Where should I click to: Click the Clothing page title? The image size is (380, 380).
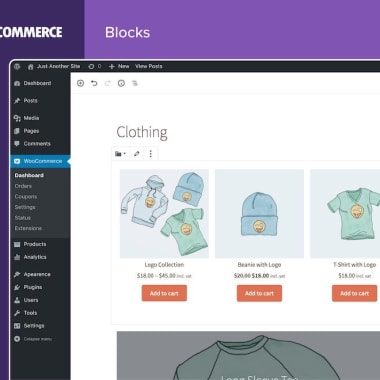(142, 132)
